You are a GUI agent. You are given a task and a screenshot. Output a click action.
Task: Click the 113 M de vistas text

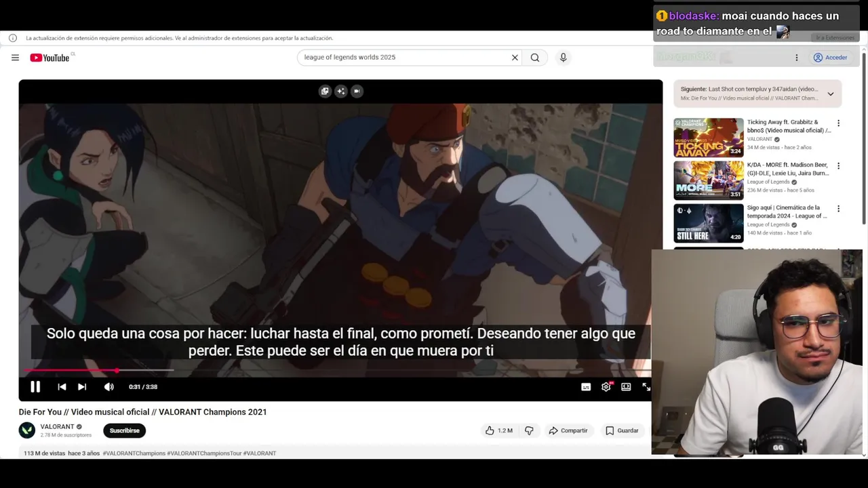[x=45, y=453]
